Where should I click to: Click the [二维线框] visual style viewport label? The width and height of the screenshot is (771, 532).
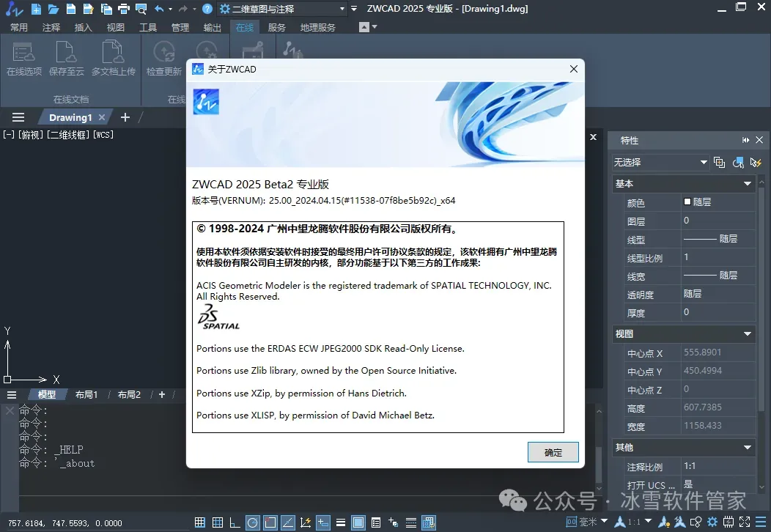(69, 135)
